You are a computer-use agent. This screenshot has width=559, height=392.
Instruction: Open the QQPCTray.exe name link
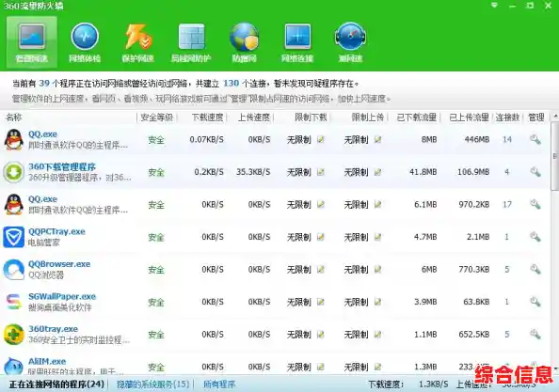(56, 231)
